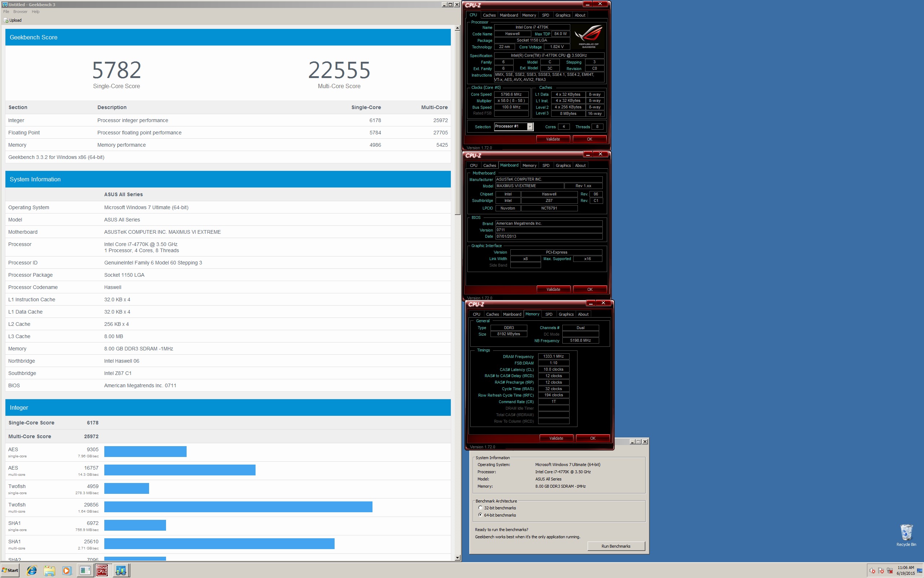924x578 pixels.
Task: Launch Windows Media Player from taskbar
Action: pyautogui.click(x=66, y=570)
